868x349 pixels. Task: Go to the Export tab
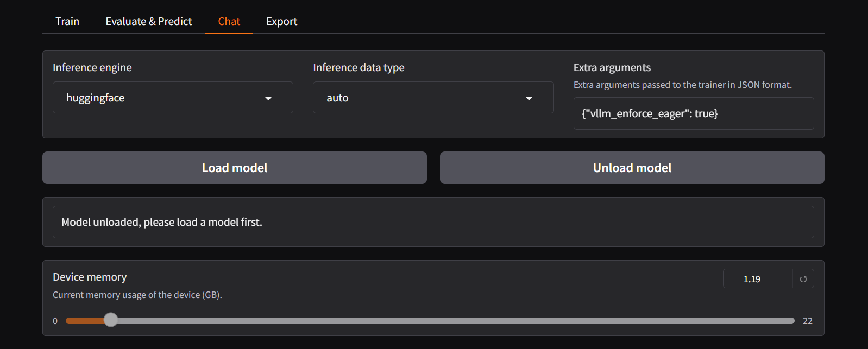[281, 21]
